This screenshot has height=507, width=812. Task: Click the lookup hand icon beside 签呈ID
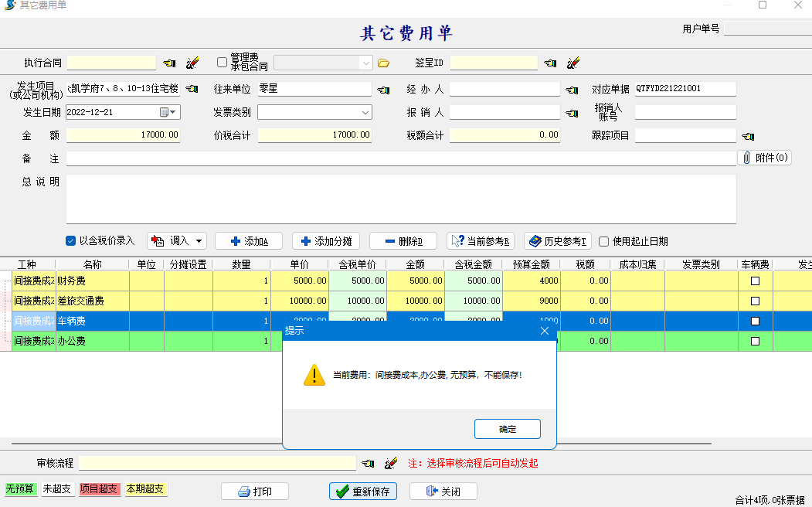click(x=550, y=63)
